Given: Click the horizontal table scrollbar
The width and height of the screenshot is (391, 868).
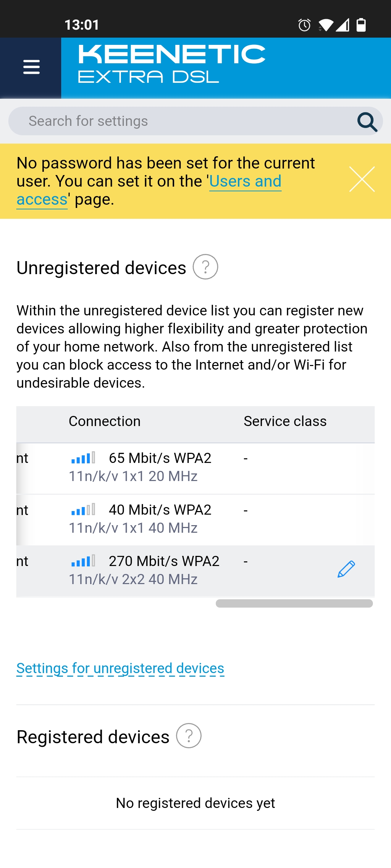Looking at the screenshot, I should point(294,603).
